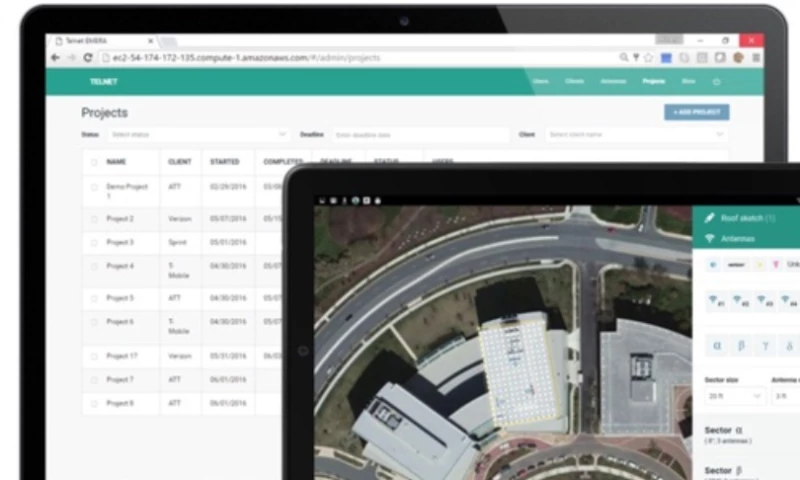The width and height of the screenshot is (800, 480).
Task: Check the Project 3 row checkbox
Action: 94,242
